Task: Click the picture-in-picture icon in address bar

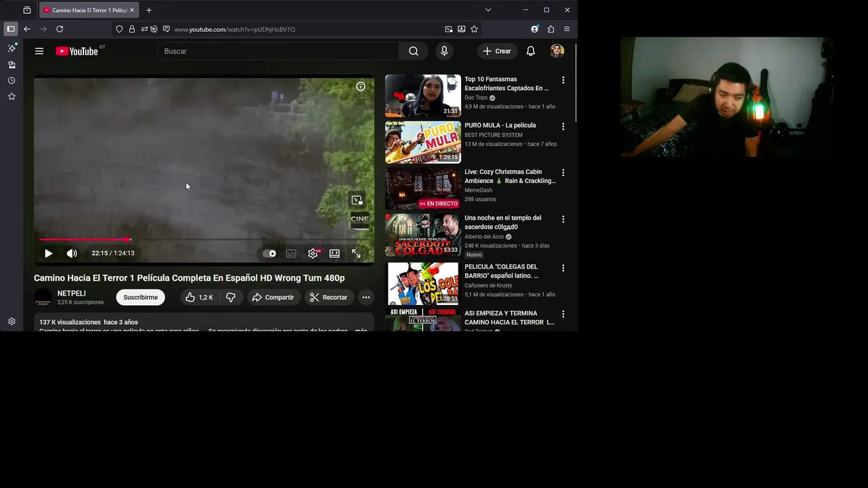Action: (448, 29)
